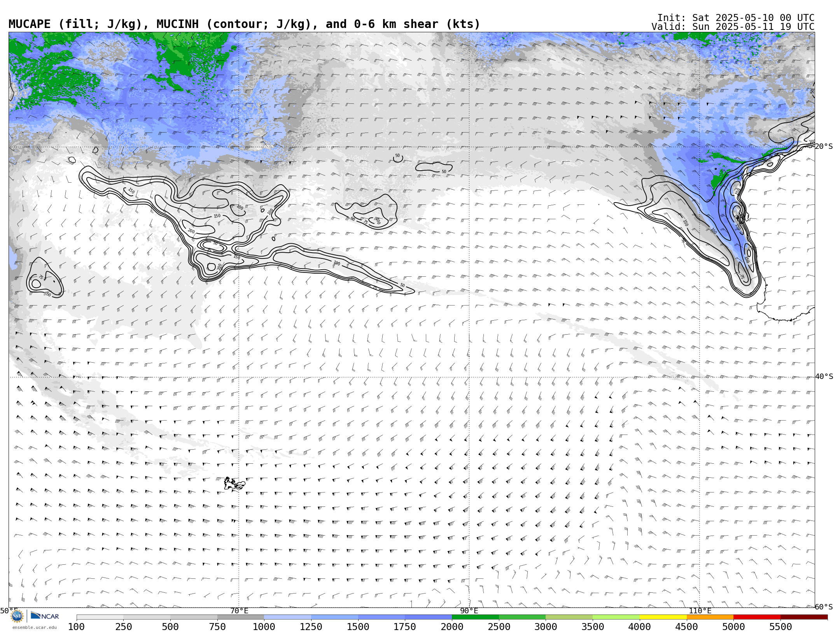
Task: Pick the colorbar segment between 1250 and 1500
Action: pyautogui.click(x=334, y=617)
